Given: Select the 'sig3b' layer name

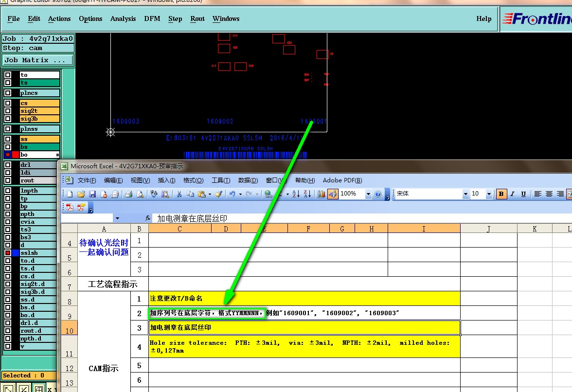Looking at the screenshot, I should [40, 119].
